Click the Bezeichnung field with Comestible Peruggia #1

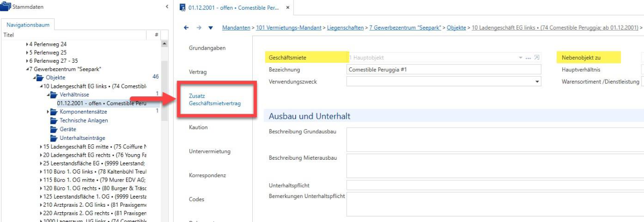443,69
